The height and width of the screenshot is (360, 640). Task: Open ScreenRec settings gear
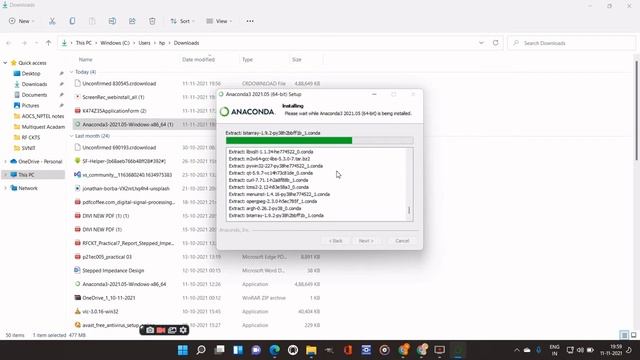(x=183, y=330)
